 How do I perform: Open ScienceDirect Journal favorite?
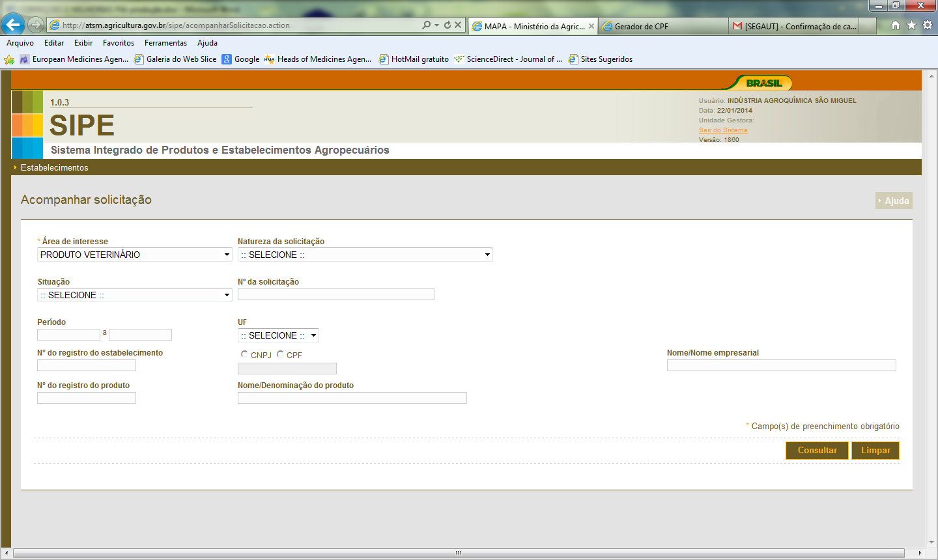(x=508, y=59)
